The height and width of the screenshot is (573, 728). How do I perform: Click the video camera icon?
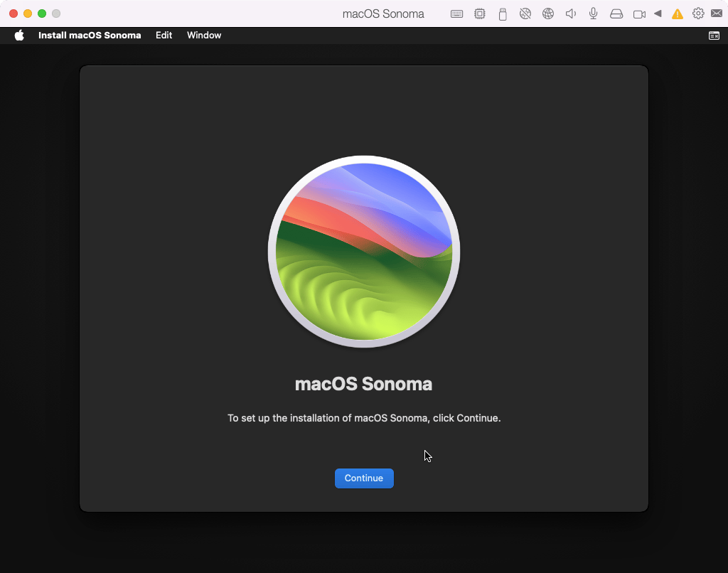639,14
